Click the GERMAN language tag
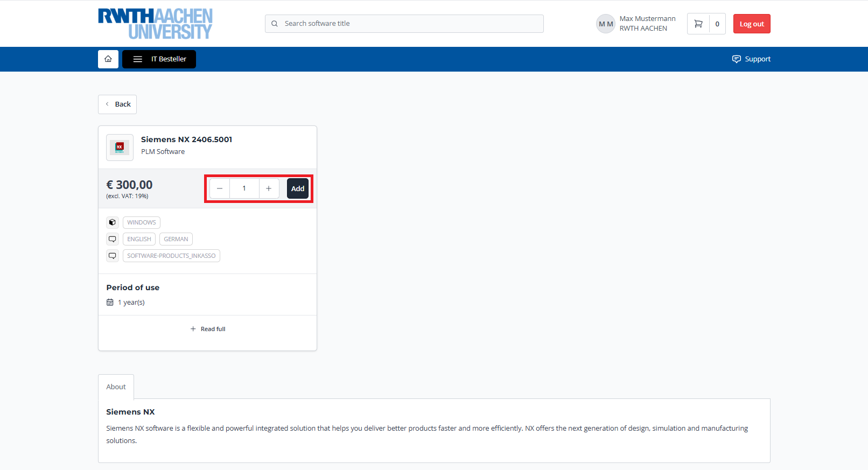Viewport: 868px width, 470px height. tap(176, 239)
